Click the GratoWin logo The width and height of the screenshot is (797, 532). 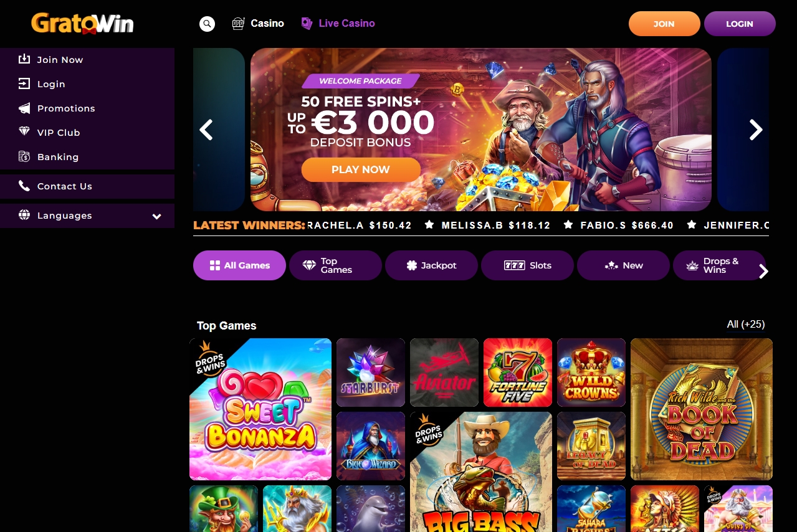82,24
